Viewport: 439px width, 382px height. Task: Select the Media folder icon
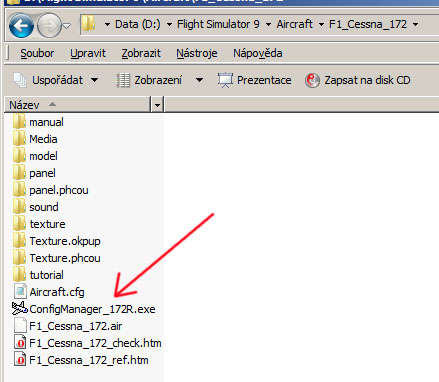(x=19, y=139)
